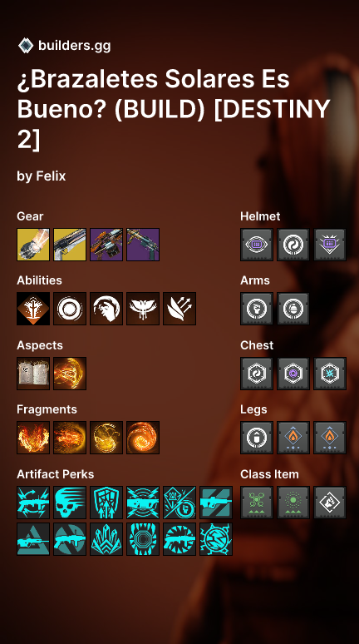The height and width of the screenshot is (644, 359).
Task: Click the first flame mod under Legs
Action: point(293,438)
